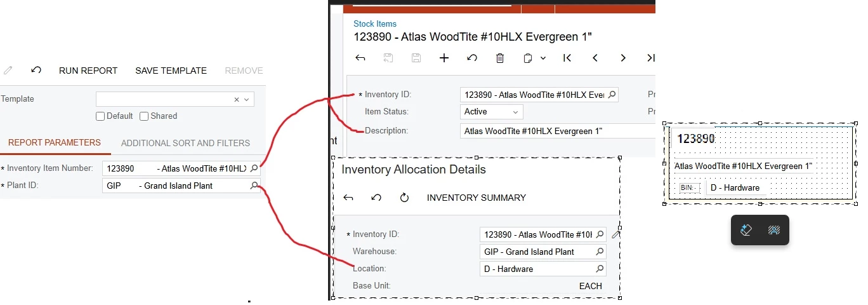
Task: Open lookup for Plant ID field
Action: (x=254, y=186)
